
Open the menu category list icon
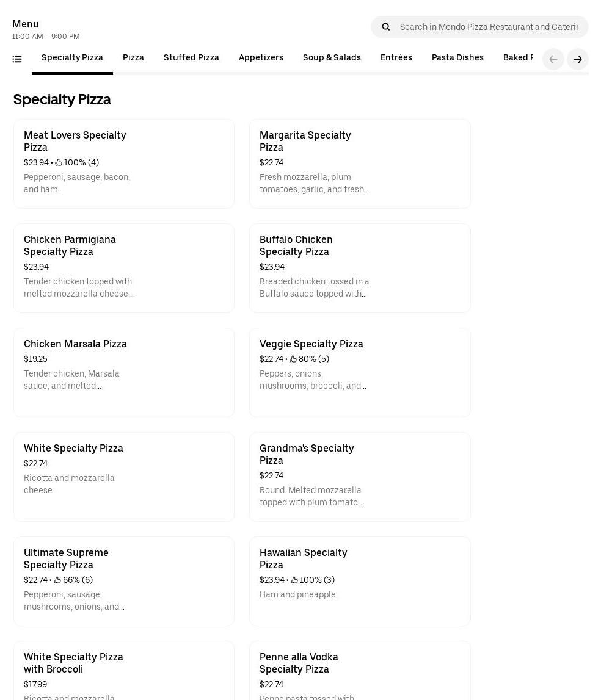tap(17, 59)
